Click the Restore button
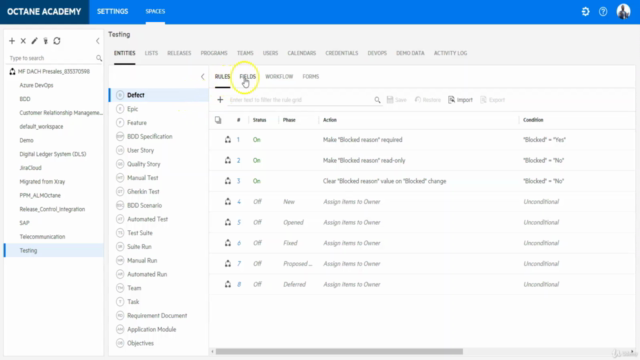 pyautogui.click(x=428, y=100)
